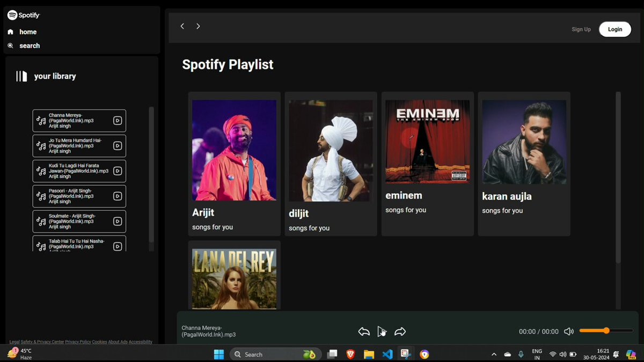Click the library list scrollbar
Viewport: 644px width, 362px height.
(x=151, y=174)
